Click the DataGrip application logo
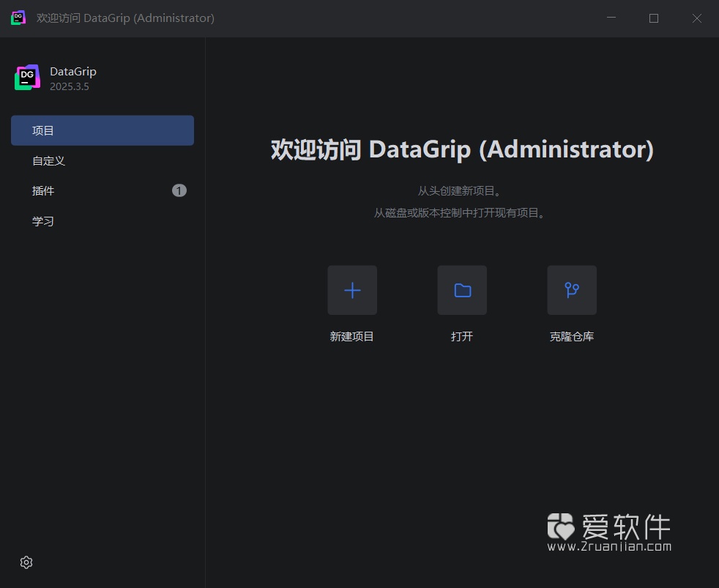Viewport: 719px width, 588px height. tap(27, 77)
